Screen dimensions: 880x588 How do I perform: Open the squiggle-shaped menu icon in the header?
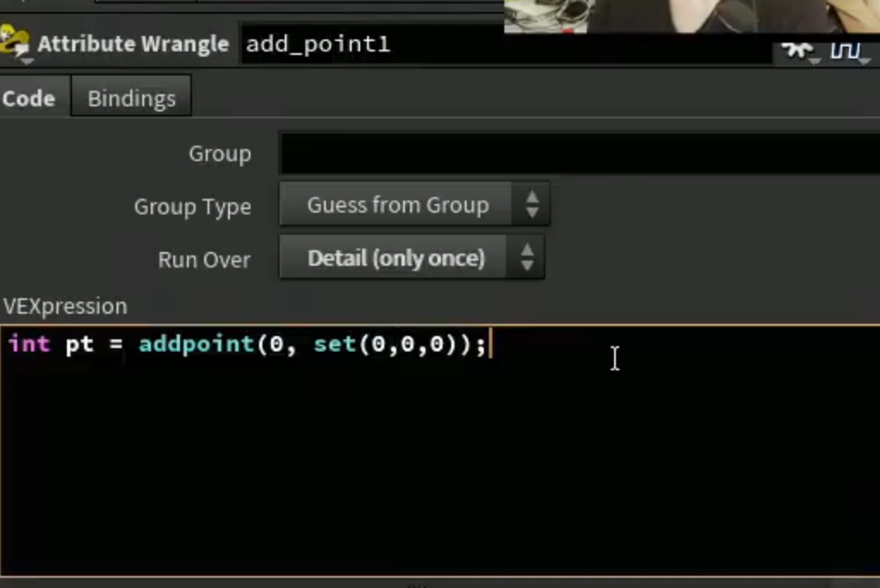pyautogui.click(x=799, y=51)
